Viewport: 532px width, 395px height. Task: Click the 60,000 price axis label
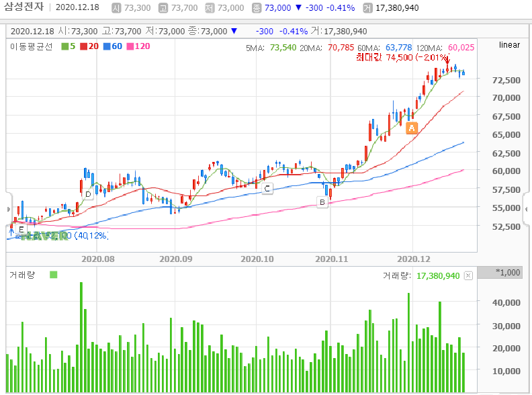click(506, 171)
